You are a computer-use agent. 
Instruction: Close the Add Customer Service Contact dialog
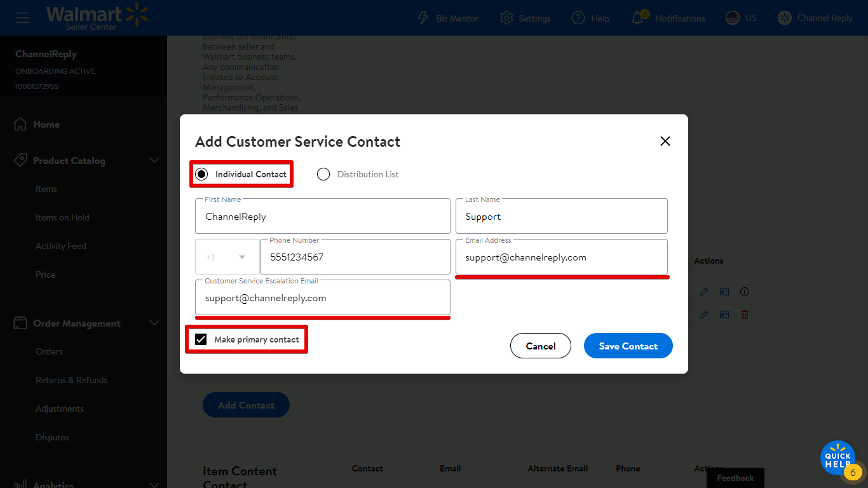665,141
